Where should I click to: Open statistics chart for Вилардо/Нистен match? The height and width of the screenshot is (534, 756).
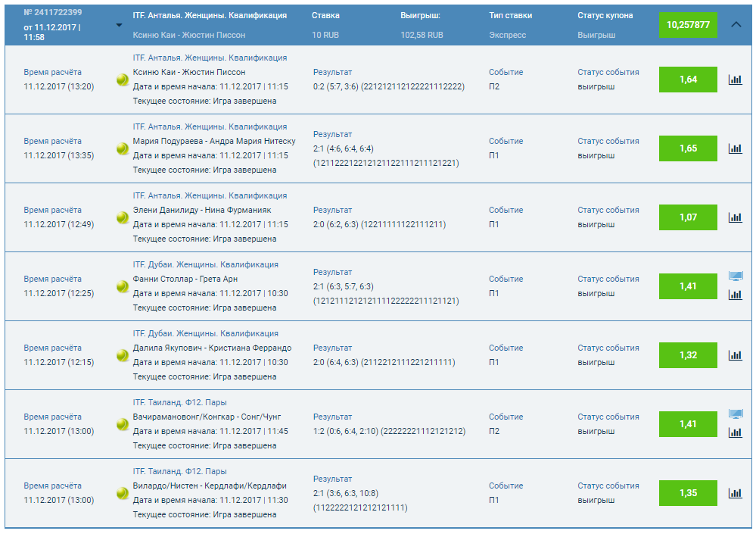(x=736, y=494)
